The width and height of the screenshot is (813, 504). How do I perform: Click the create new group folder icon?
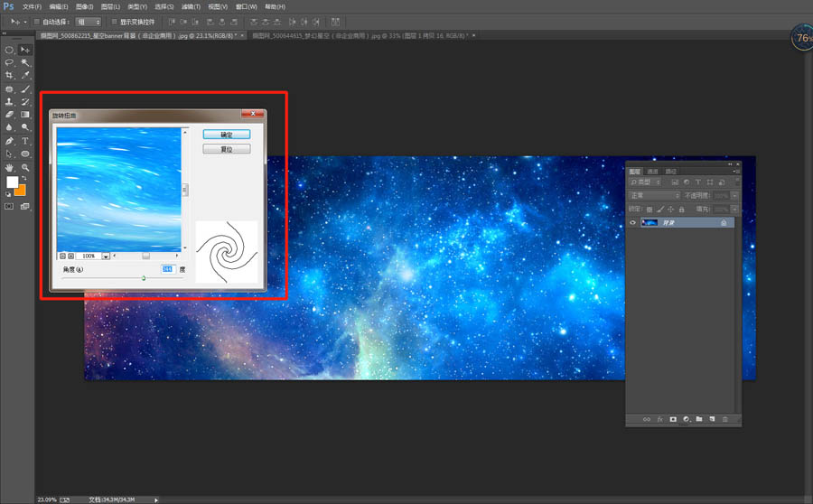pyautogui.click(x=698, y=419)
